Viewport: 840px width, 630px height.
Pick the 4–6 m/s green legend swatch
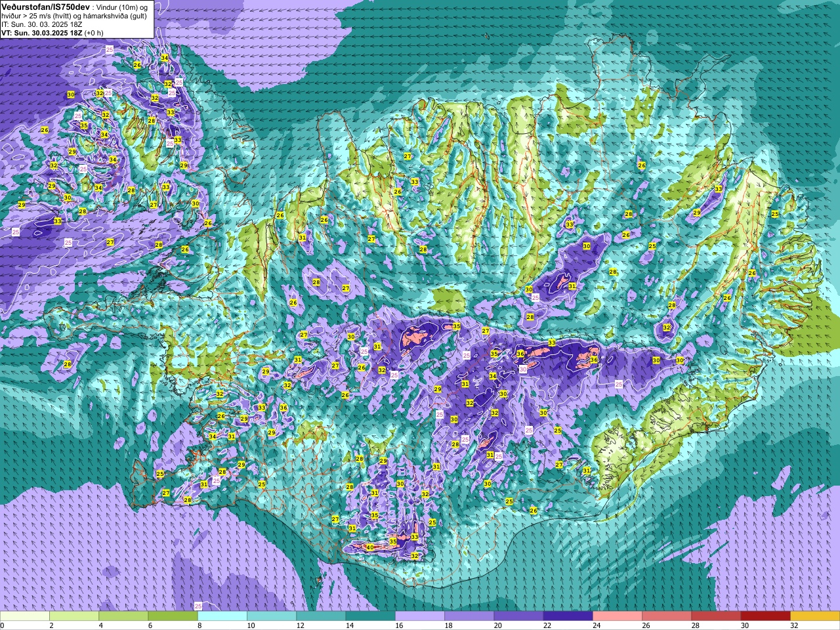coord(123,616)
